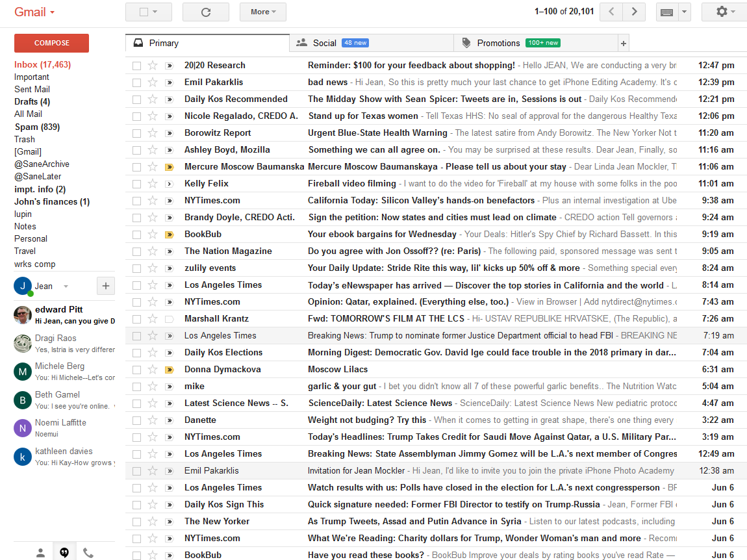
Task: Switch to the Social tab
Action: pyautogui.click(x=372, y=44)
